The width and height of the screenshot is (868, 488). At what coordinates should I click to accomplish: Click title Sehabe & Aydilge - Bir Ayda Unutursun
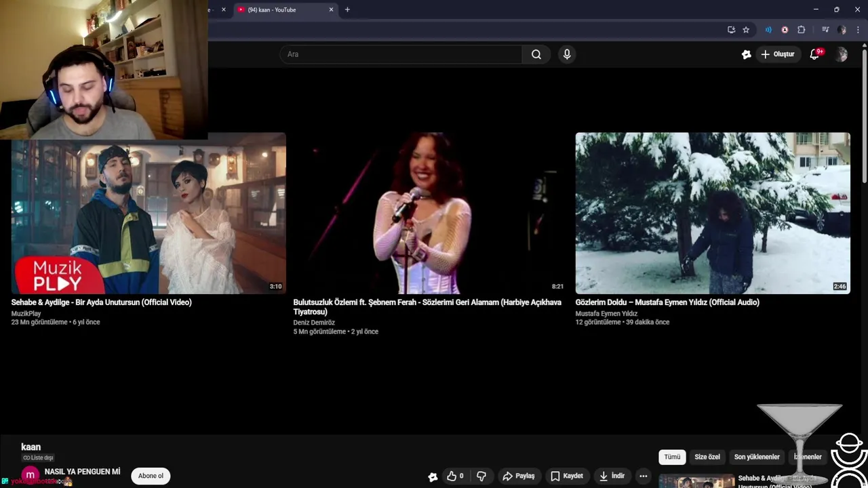pos(102,302)
